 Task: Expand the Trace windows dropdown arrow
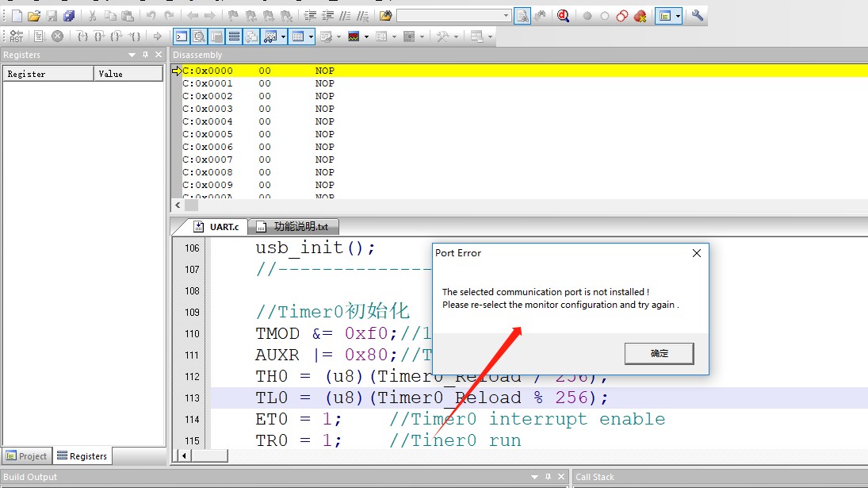pyautogui.click(x=394, y=37)
